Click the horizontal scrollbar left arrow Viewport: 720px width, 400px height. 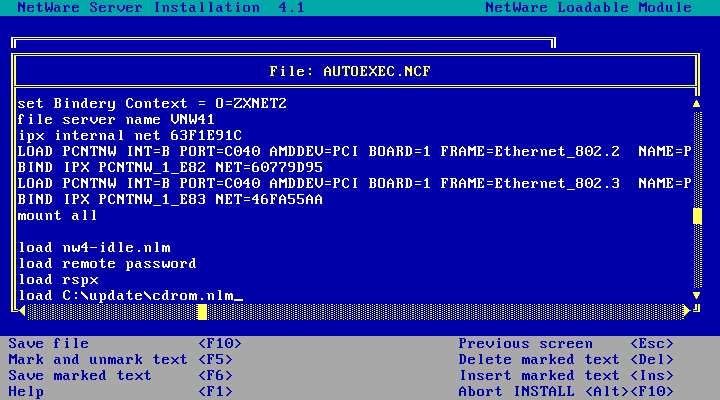(22, 311)
